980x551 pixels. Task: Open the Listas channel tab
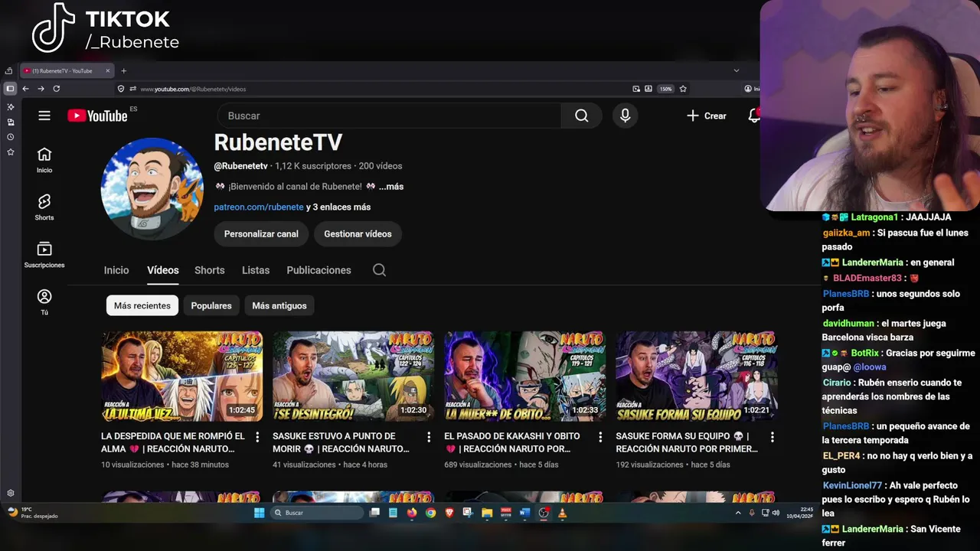256,270
